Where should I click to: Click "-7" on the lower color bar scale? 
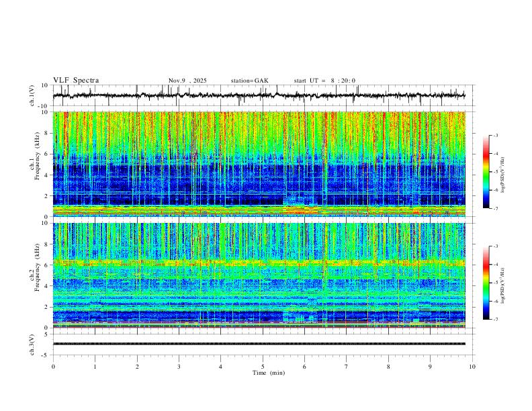click(x=496, y=320)
